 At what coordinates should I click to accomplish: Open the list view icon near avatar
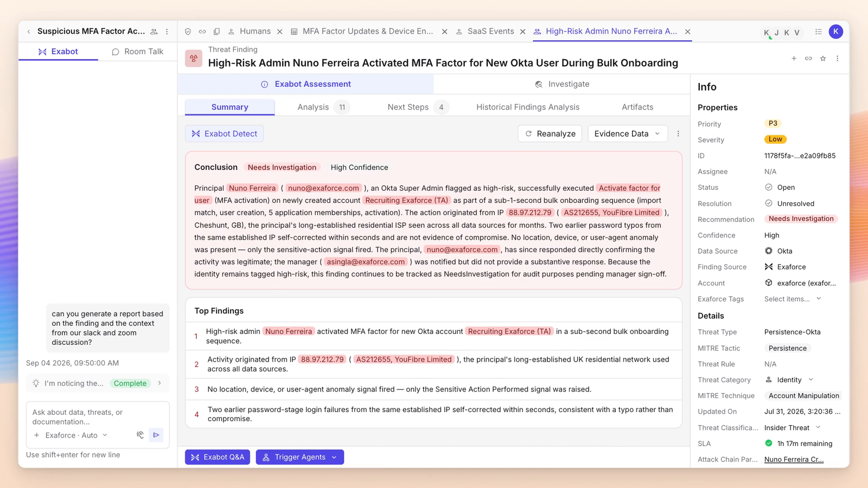coord(818,31)
